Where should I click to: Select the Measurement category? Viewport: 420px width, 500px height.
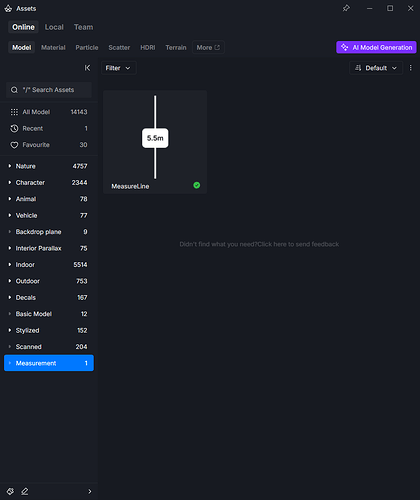click(x=49, y=363)
